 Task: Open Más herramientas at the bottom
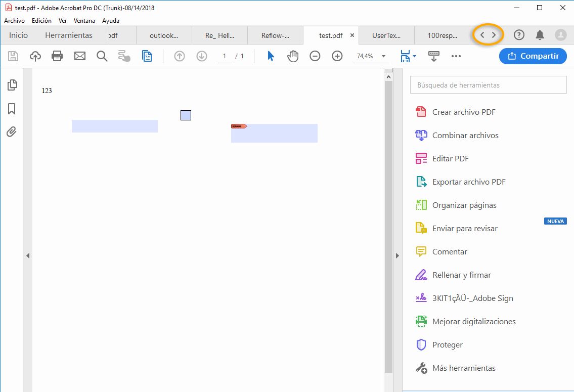(463, 368)
